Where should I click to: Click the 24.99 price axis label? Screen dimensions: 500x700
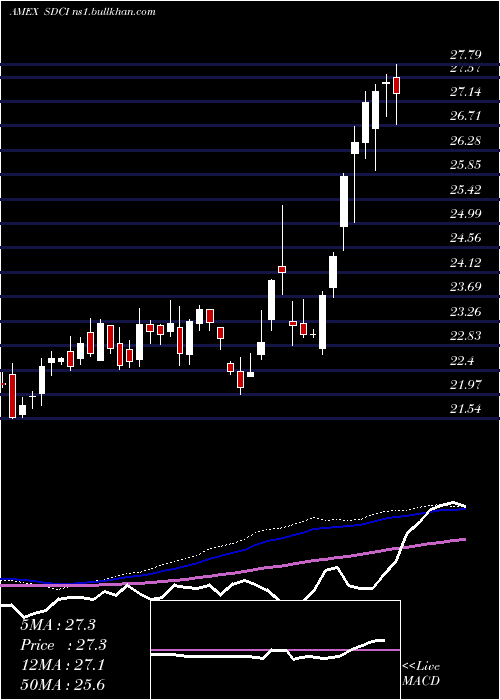(x=465, y=214)
